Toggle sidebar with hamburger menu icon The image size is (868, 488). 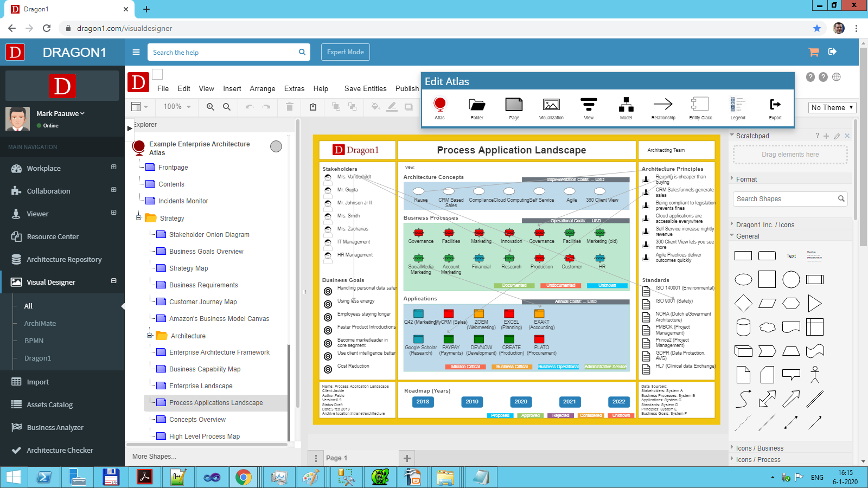click(136, 52)
